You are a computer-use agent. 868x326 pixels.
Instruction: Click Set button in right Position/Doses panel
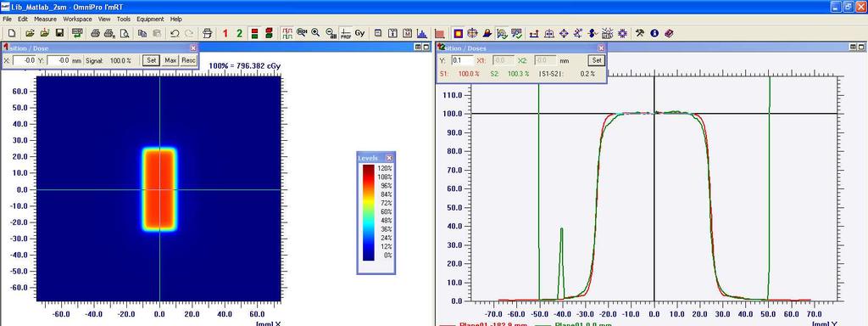tap(597, 60)
